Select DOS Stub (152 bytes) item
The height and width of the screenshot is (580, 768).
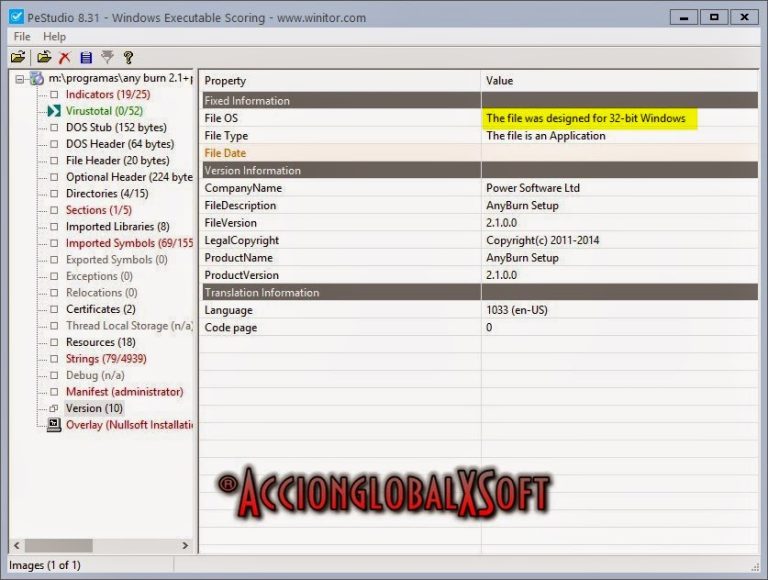click(x=116, y=127)
